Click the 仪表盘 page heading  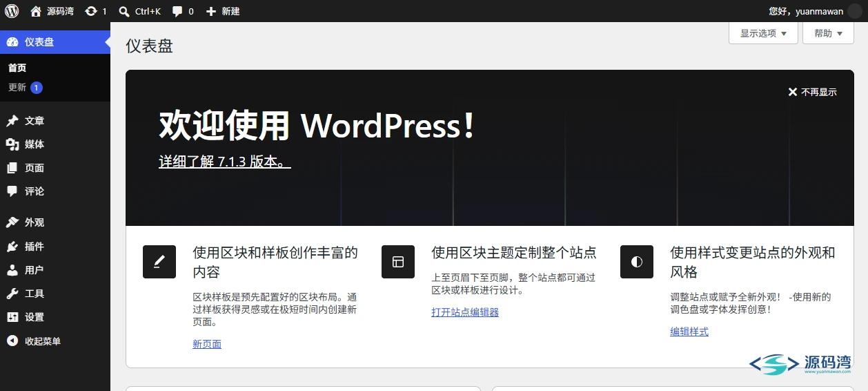[x=149, y=46]
